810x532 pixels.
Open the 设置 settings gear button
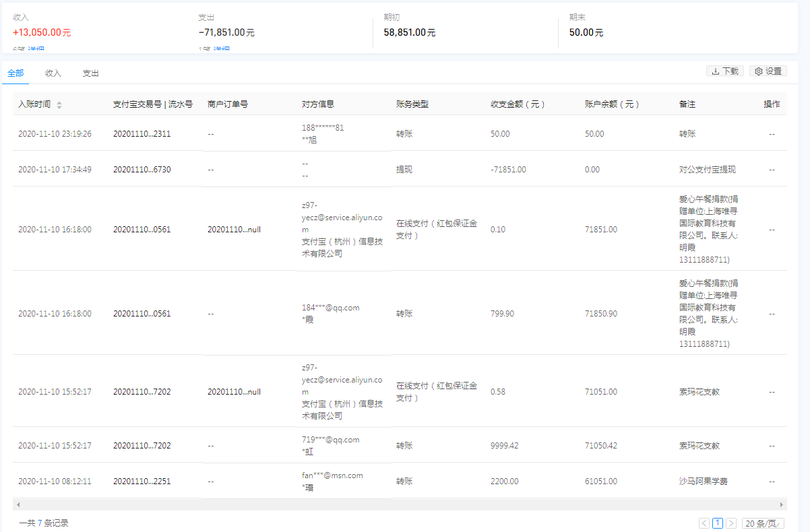[x=768, y=71]
